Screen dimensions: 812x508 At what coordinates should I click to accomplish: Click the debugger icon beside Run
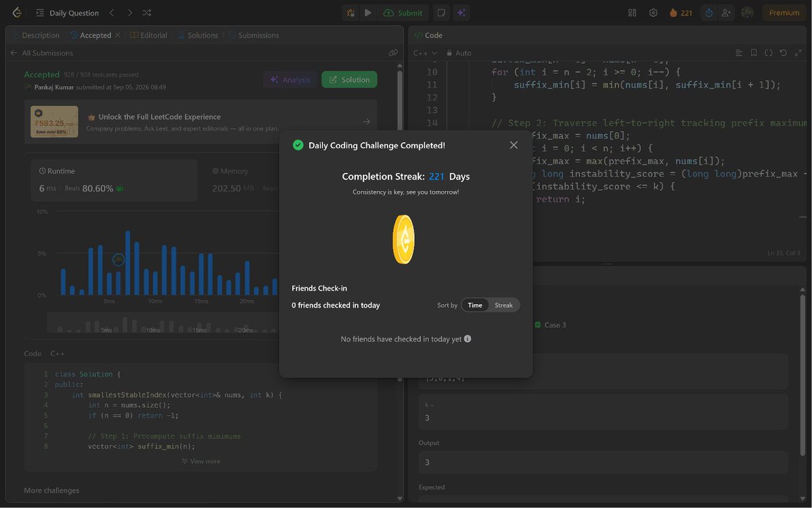(x=351, y=13)
